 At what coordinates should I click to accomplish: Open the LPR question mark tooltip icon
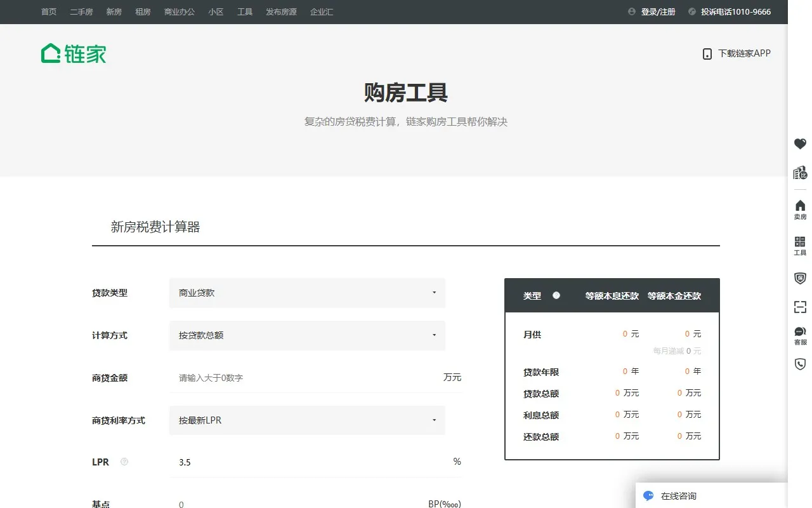point(124,462)
